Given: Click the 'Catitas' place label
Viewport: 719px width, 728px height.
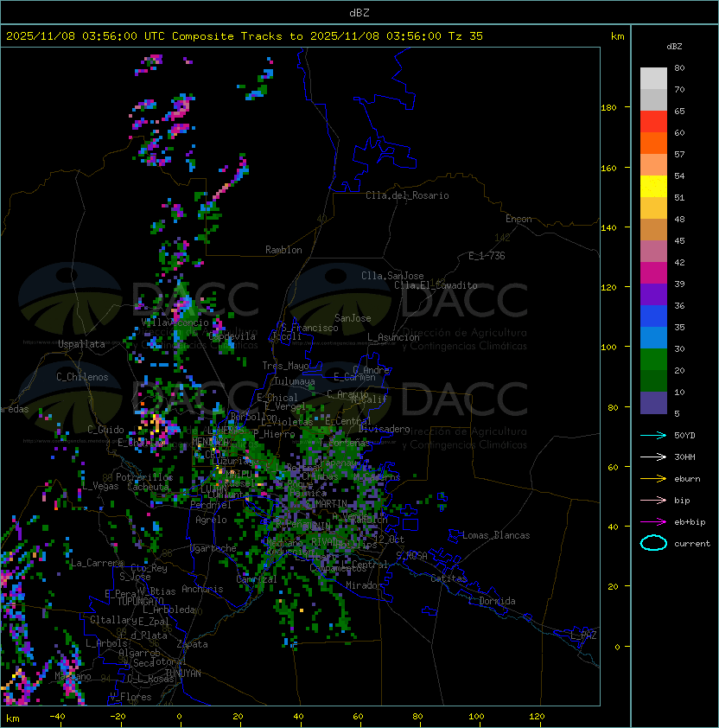Looking at the screenshot, I should 449,578.
